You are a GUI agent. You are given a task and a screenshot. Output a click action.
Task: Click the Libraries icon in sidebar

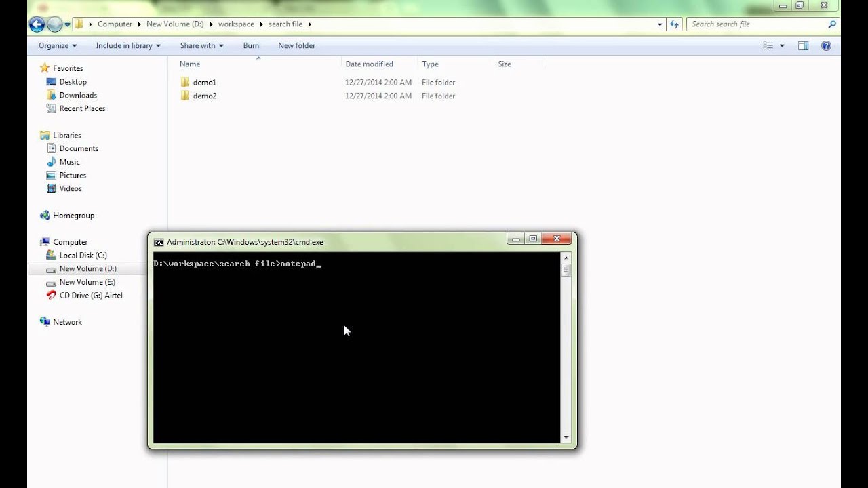coord(45,135)
